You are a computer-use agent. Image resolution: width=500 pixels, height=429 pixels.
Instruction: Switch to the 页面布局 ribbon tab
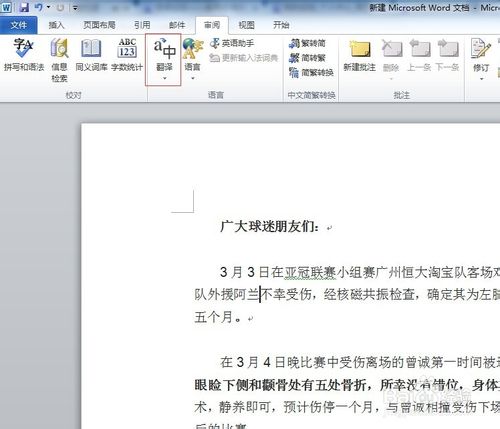click(x=99, y=25)
